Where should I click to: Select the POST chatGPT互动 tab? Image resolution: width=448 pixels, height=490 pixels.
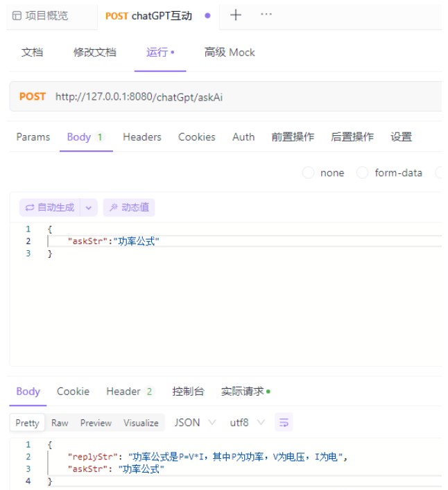(x=148, y=16)
